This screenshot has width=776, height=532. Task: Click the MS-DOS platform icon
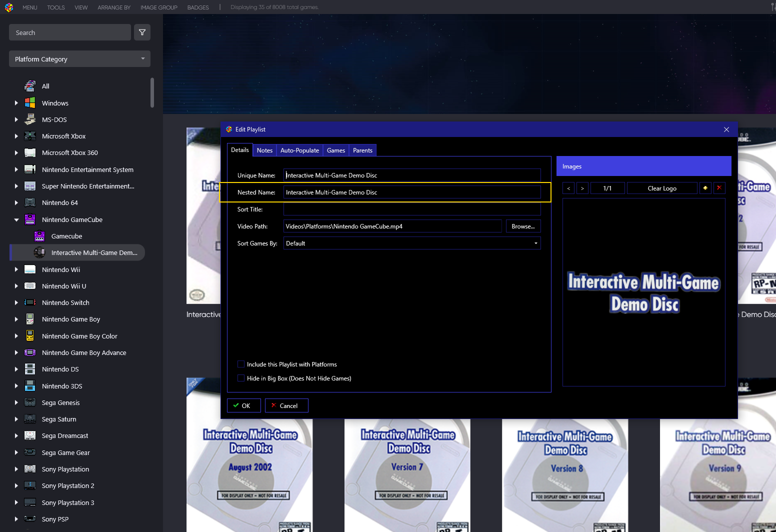(x=30, y=119)
